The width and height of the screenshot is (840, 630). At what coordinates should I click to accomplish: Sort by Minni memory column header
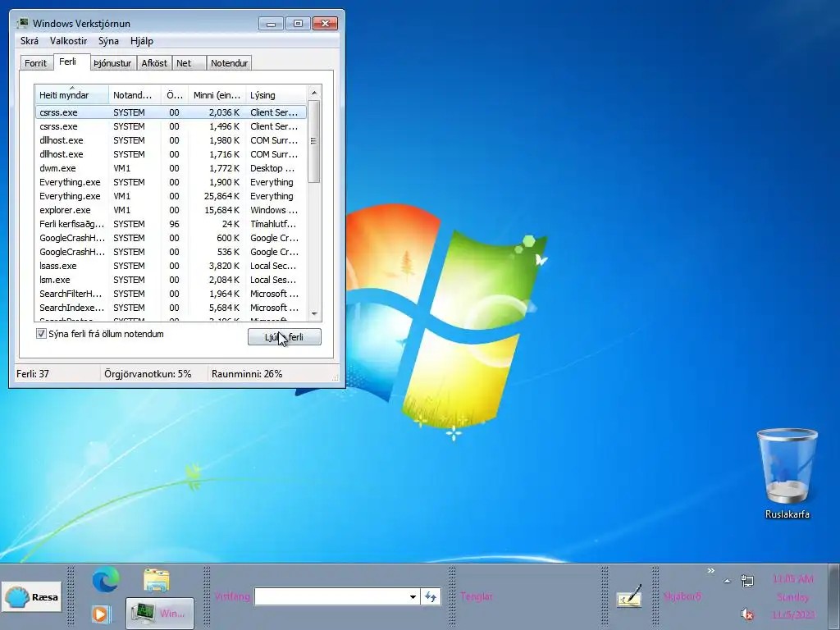coord(217,95)
